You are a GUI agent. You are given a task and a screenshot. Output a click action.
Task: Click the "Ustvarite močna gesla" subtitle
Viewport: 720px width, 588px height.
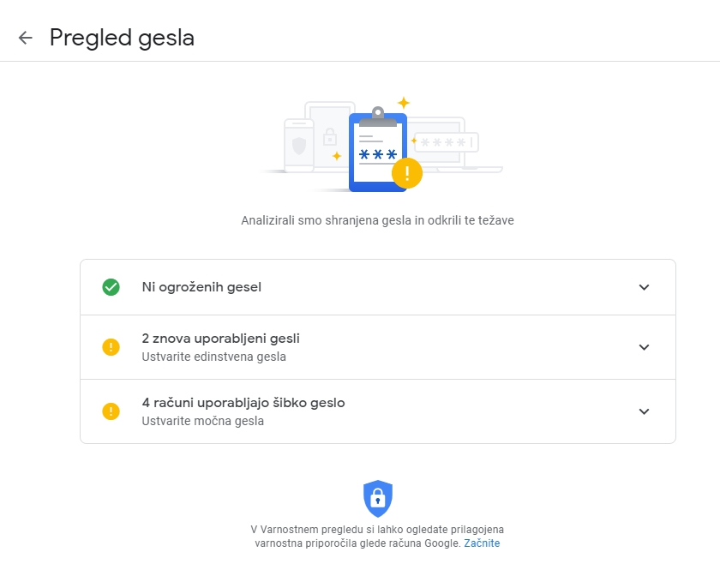pyautogui.click(x=202, y=421)
